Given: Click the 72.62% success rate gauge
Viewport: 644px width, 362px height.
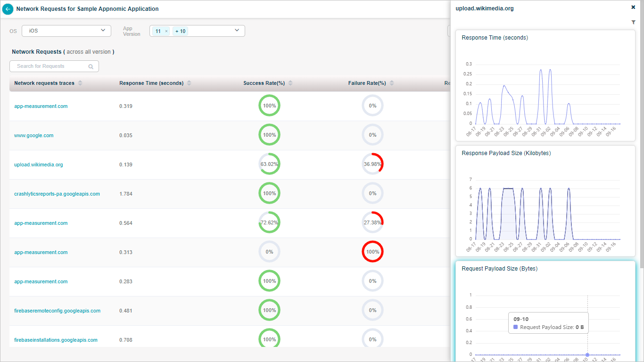Looking at the screenshot, I should pos(269,222).
